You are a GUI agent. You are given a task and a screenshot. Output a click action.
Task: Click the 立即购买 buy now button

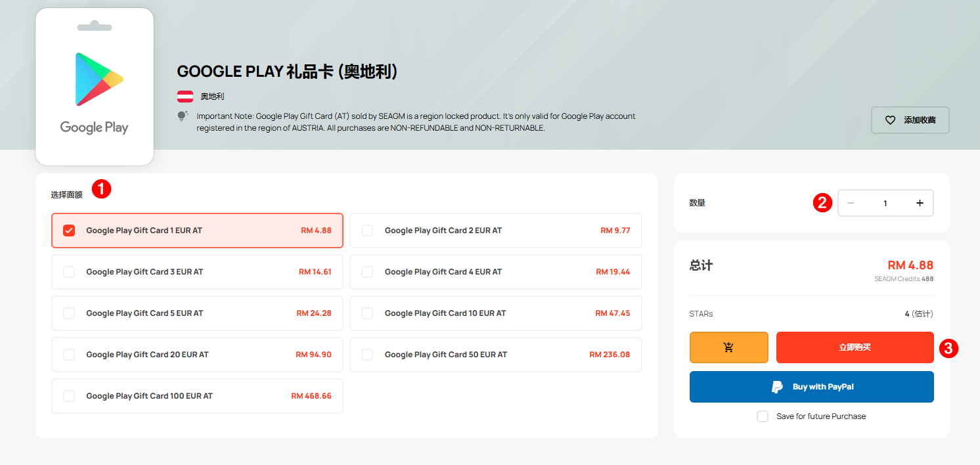[855, 347]
